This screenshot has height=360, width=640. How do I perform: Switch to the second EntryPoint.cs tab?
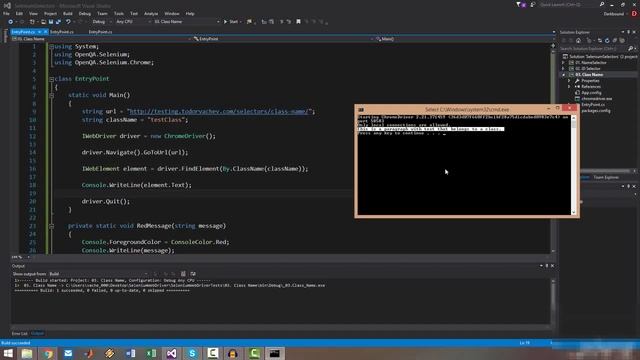(x=62, y=32)
